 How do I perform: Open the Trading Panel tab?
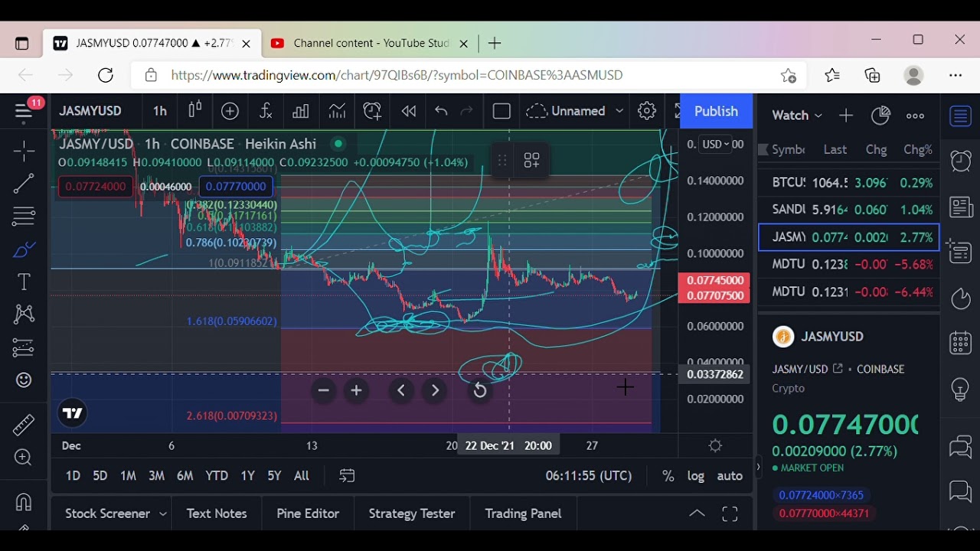pos(523,514)
